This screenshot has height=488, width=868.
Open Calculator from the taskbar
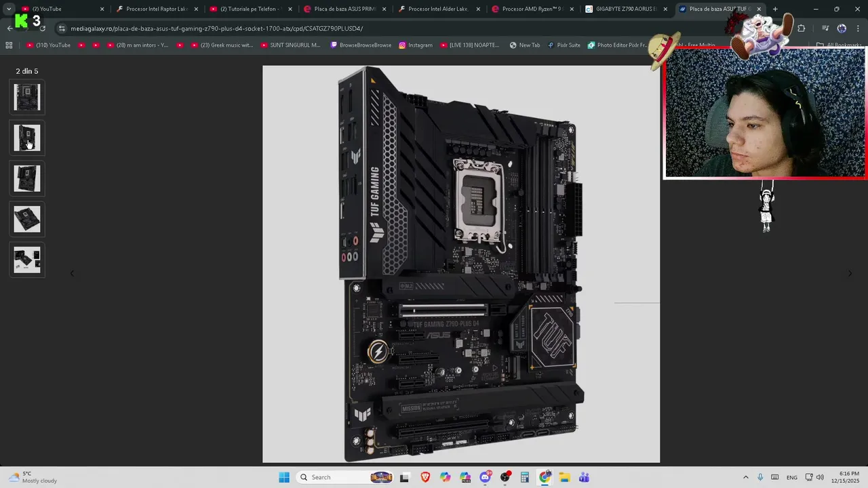[525, 477]
